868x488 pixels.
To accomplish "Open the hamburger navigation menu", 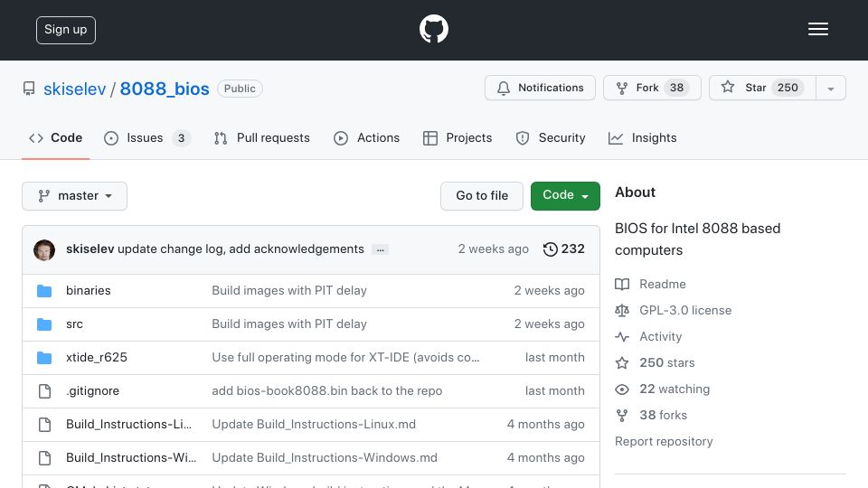I will (817, 29).
